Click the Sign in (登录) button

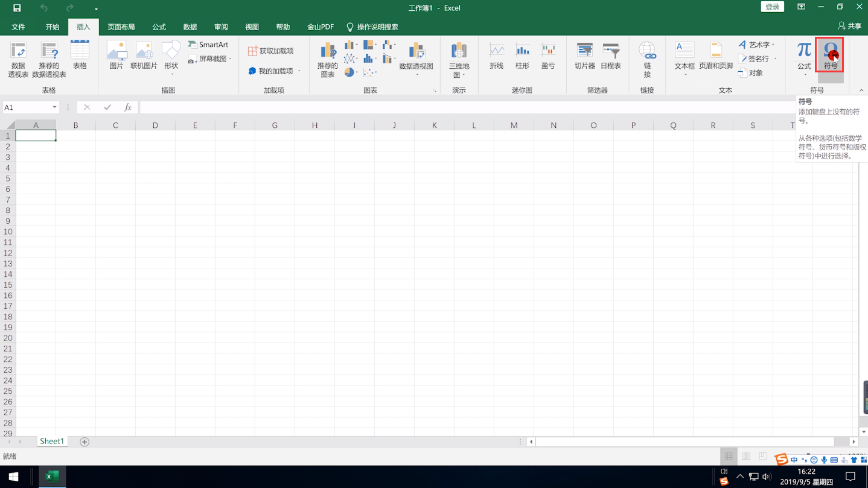772,7
